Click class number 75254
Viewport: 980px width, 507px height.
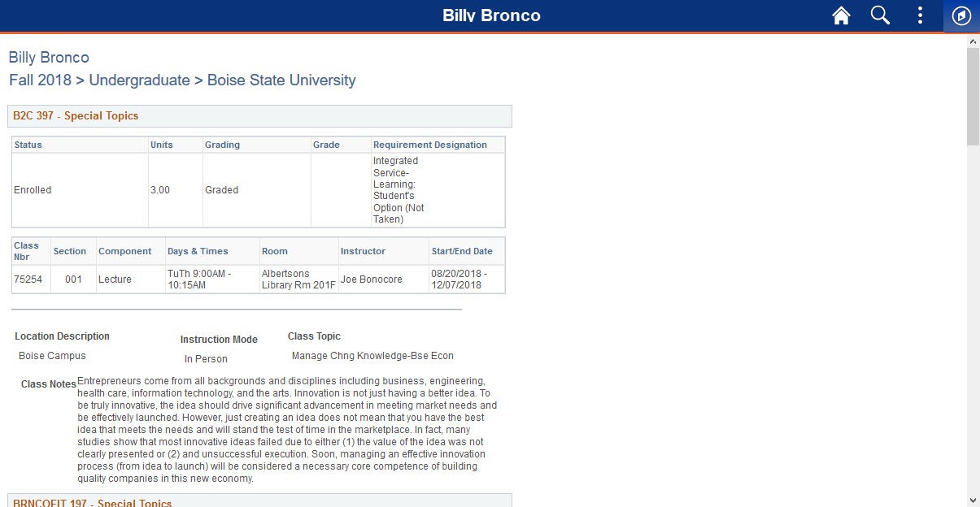(x=28, y=279)
